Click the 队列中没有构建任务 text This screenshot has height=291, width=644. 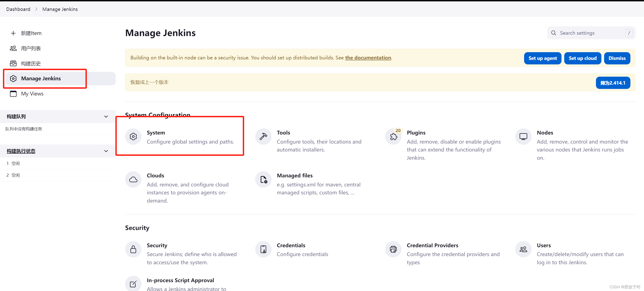pyautogui.click(x=24, y=129)
